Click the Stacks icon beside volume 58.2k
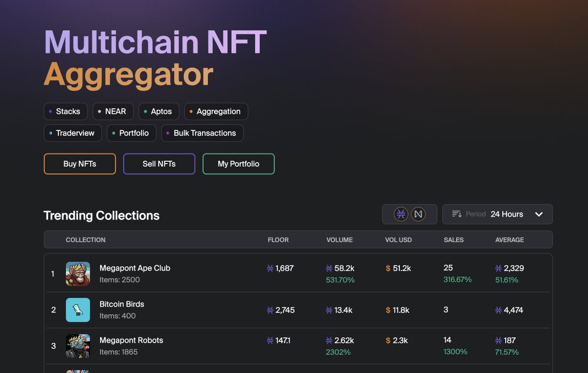The width and height of the screenshot is (588, 373). 329,268
